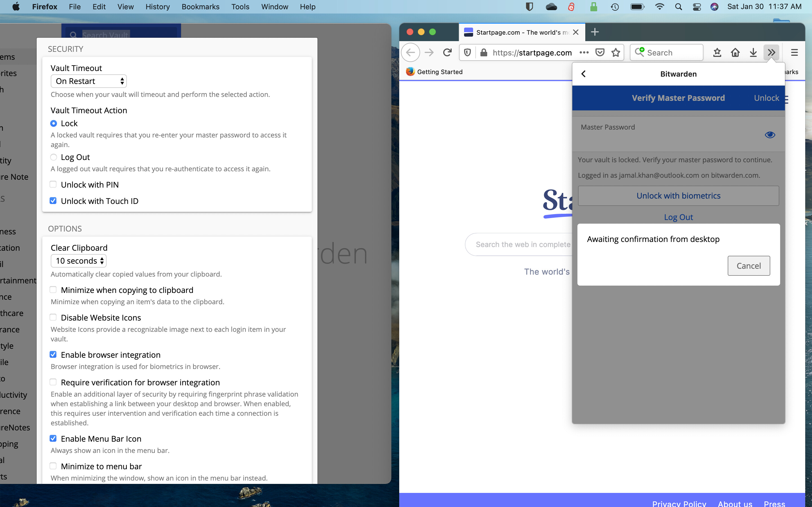The height and width of the screenshot is (507, 812).
Task: Click the Firefox extensions puzzle icon
Action: [x=772, y=53]
